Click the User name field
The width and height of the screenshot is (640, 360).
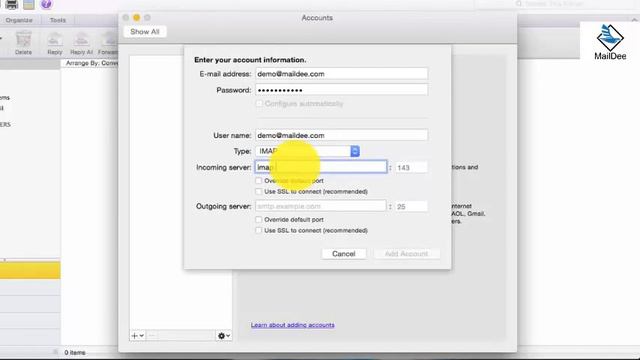pos(342,135)
